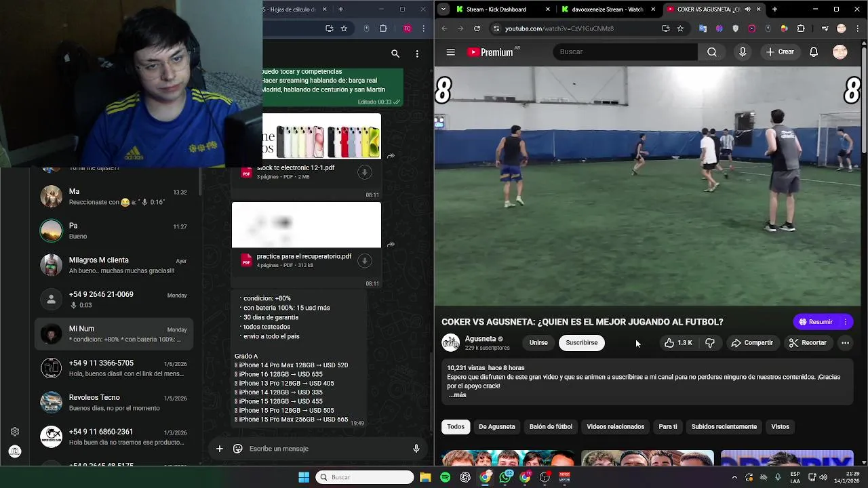
Task: Open ChatGPT from the taskbar
Action: tap(465, 477)
